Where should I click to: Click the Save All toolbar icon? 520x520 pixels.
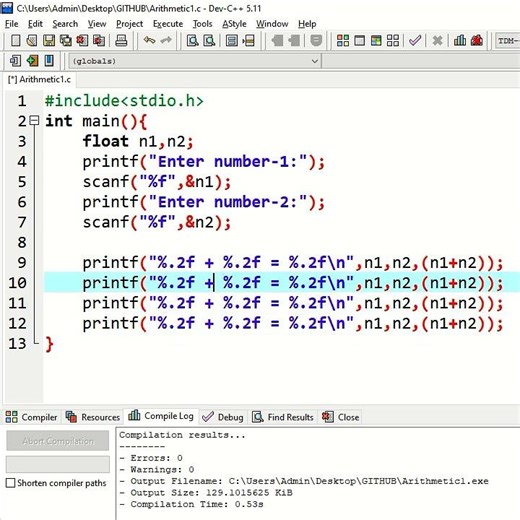(x=66, y=41)
